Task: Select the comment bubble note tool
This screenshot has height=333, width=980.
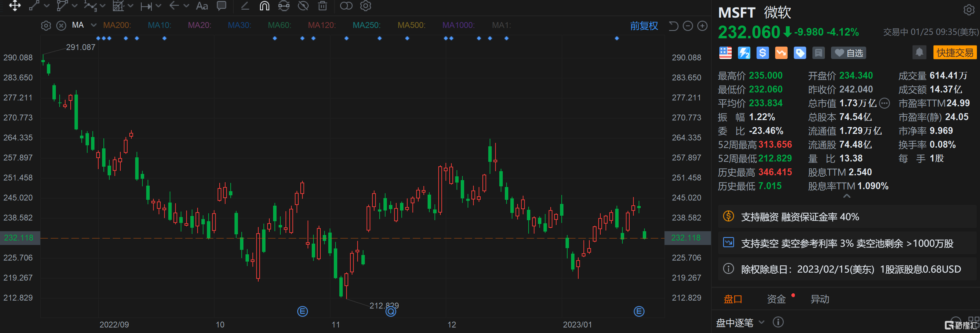Action: click(221, 6)
